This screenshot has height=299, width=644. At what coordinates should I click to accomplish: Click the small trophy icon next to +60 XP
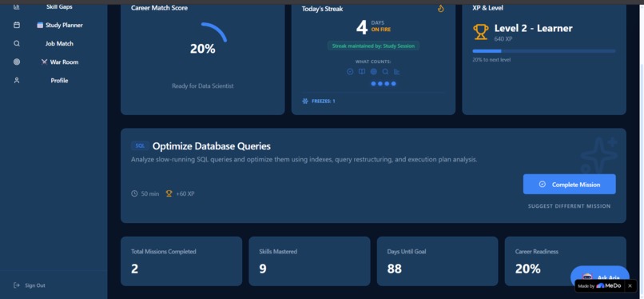coord(169,193)
